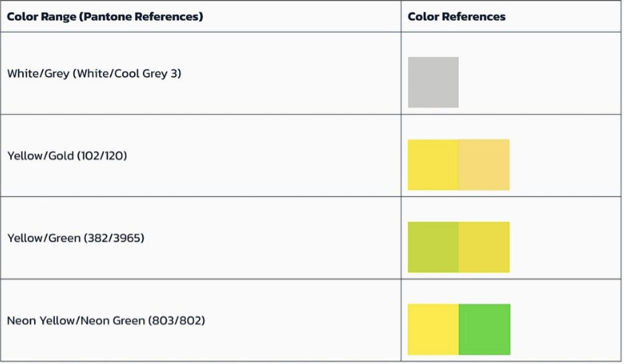Click the "White/Grey" label text
The width and height of the screenshot is (625, 364).
(x=38, y=74)
